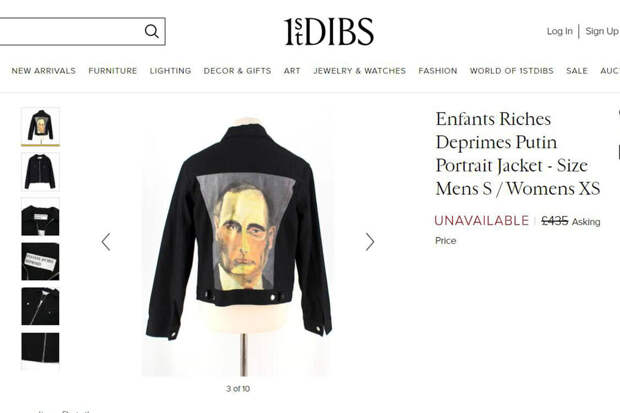This screenshot has width=620, height=413.
Task: Open the Art category
Action: (292, 71)
